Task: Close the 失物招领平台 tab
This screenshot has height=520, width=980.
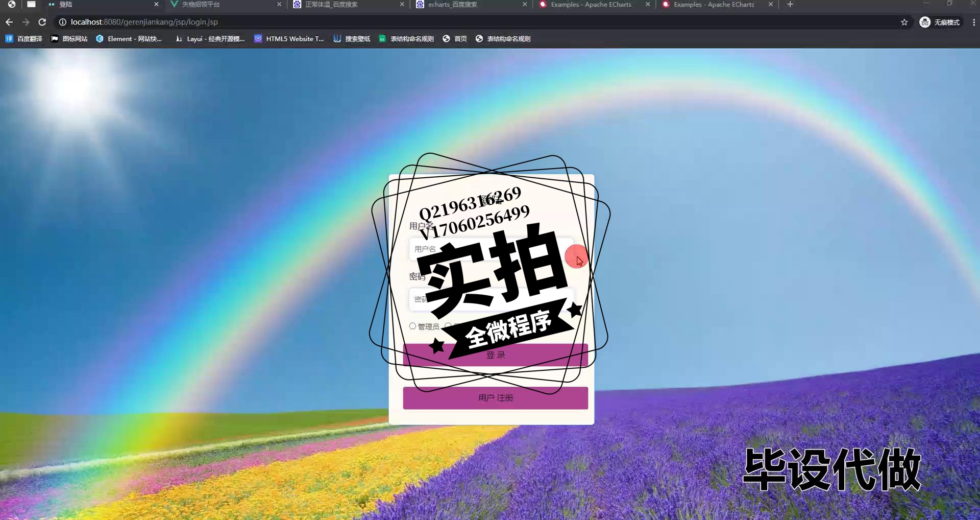Action: tap(279, 5)
